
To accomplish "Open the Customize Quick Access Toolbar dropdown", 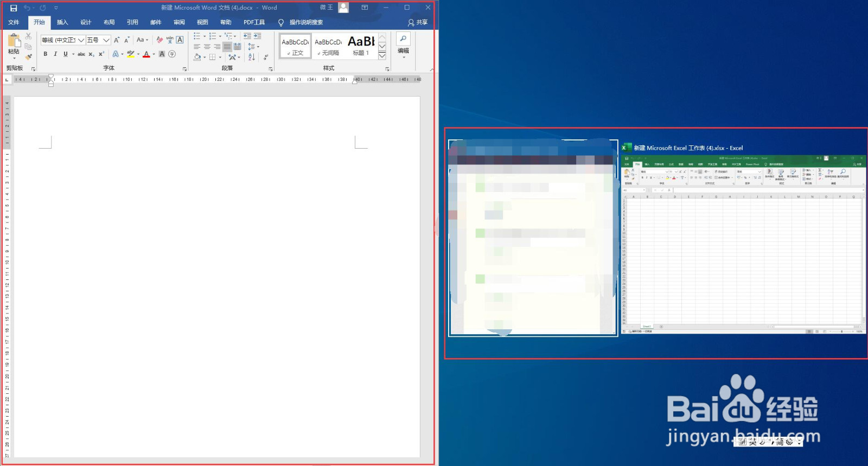I will click(x=56, y=8).
